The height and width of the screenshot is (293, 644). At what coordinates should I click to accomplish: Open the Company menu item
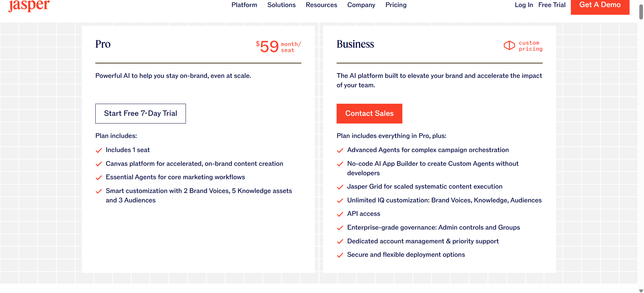361,5
